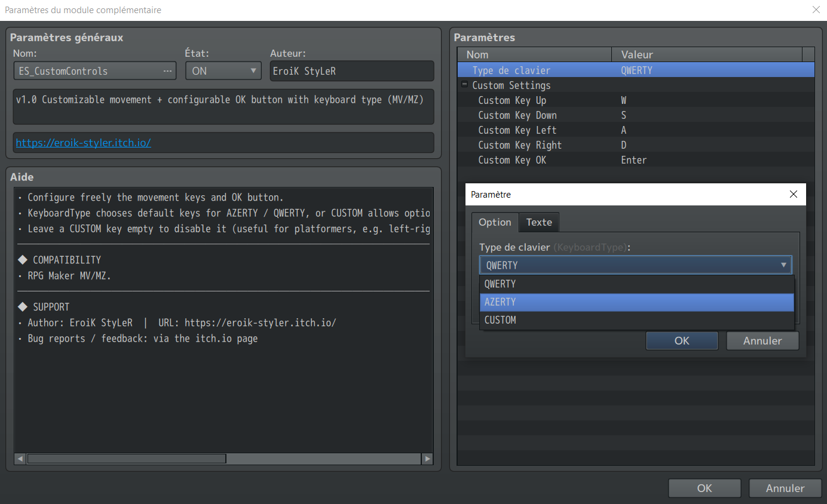Switch to the Texte tab
827x504 pixels.
(539, 222)
